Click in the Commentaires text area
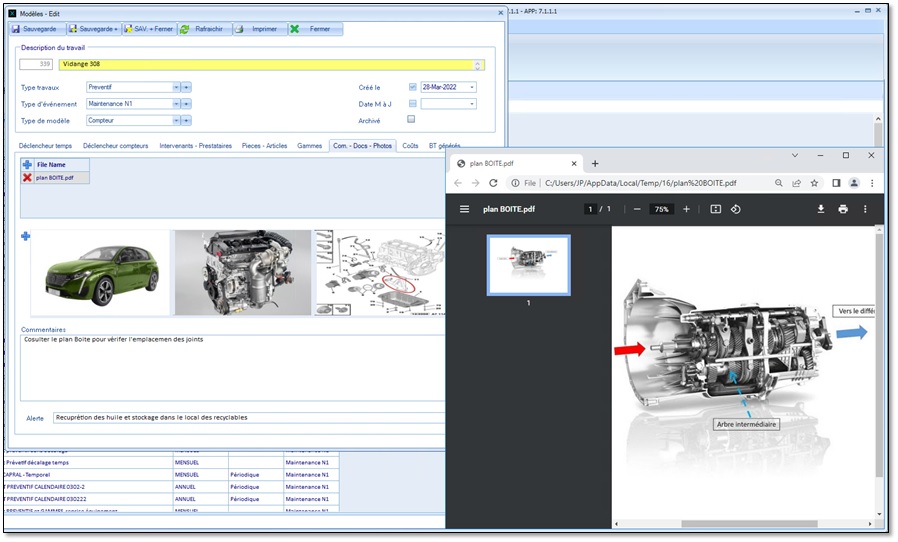 (x=233, y=368)
